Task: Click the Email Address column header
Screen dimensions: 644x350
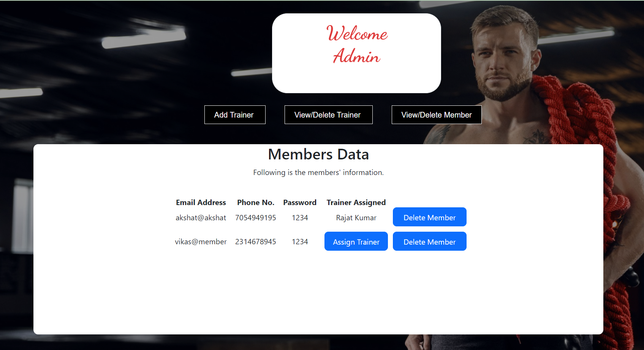Action: (201, 202)
